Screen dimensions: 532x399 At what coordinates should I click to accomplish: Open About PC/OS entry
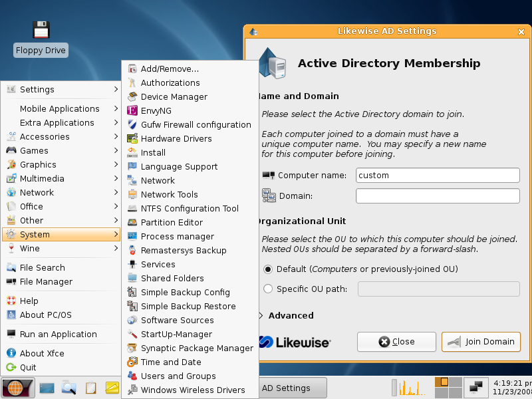point(61,315)
